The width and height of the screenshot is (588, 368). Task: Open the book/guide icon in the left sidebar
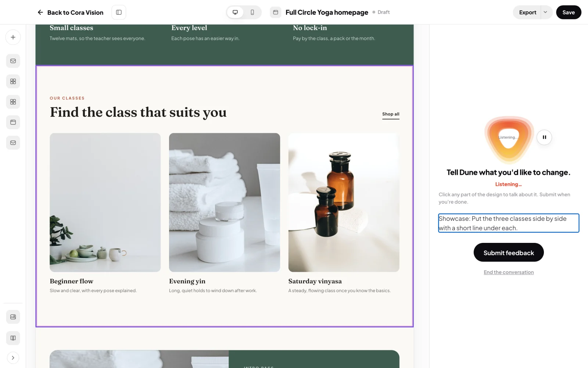13,338
